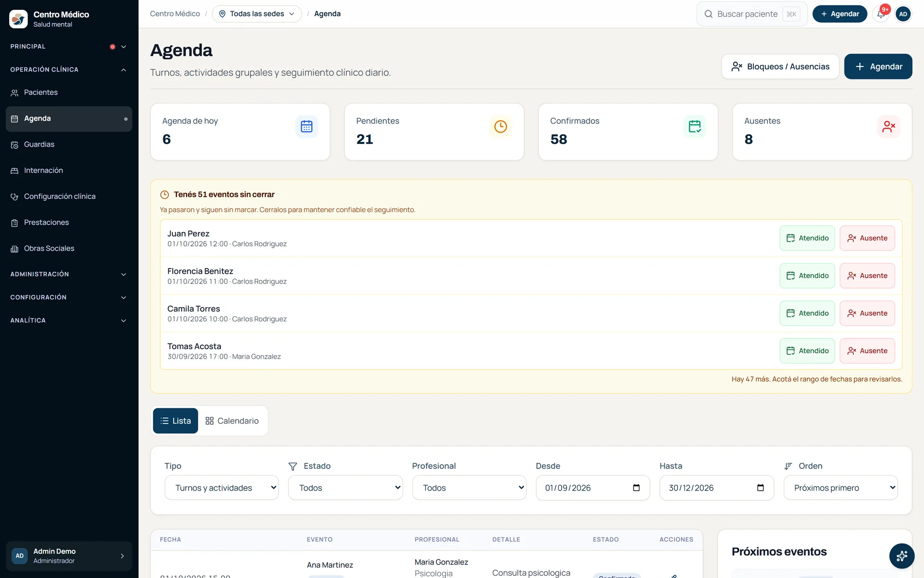The width and height of the screenshot is (924, 578).
Task: Expand the ADMINISTRACIÓN section
Action: 69,274
